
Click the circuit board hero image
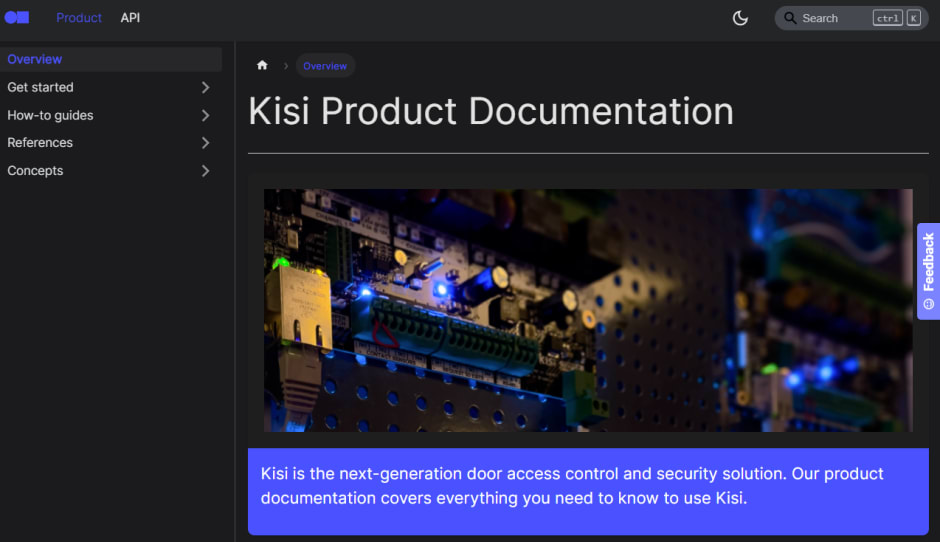(588, 310)
